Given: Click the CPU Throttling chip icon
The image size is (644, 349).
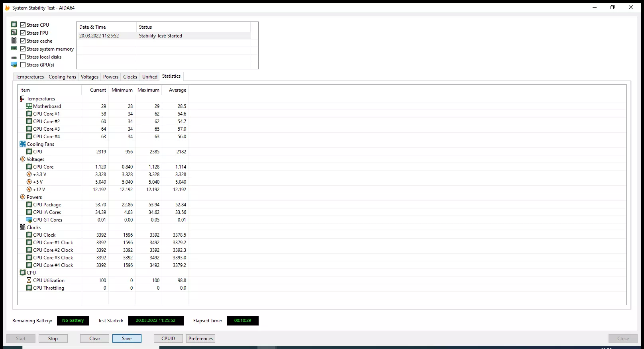Looking at the screenshot, I should click(29, 288).
